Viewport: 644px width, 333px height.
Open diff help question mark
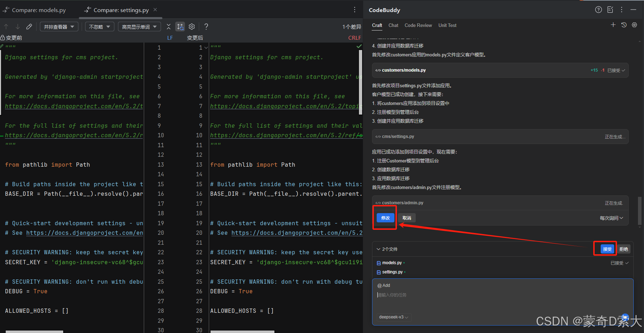coord(206,27)
